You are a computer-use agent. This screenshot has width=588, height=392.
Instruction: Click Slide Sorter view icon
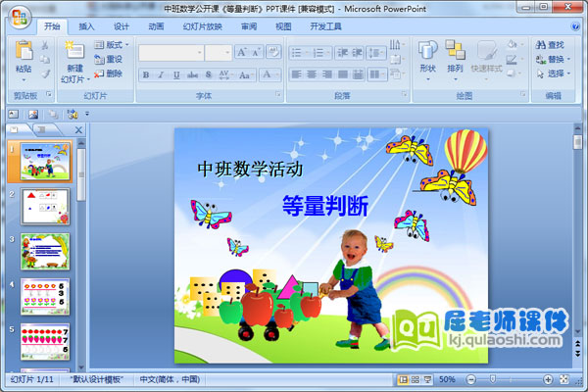pyautogui.click(x=416, y=379)
